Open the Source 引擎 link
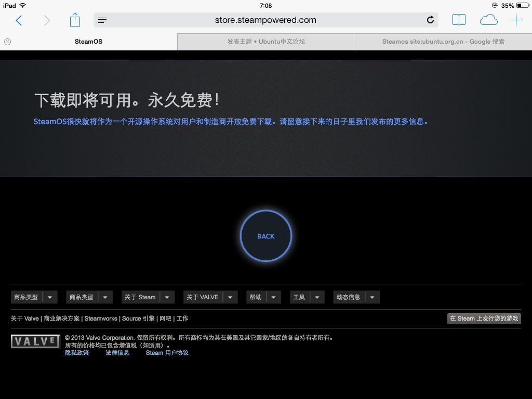 (138, 318)
